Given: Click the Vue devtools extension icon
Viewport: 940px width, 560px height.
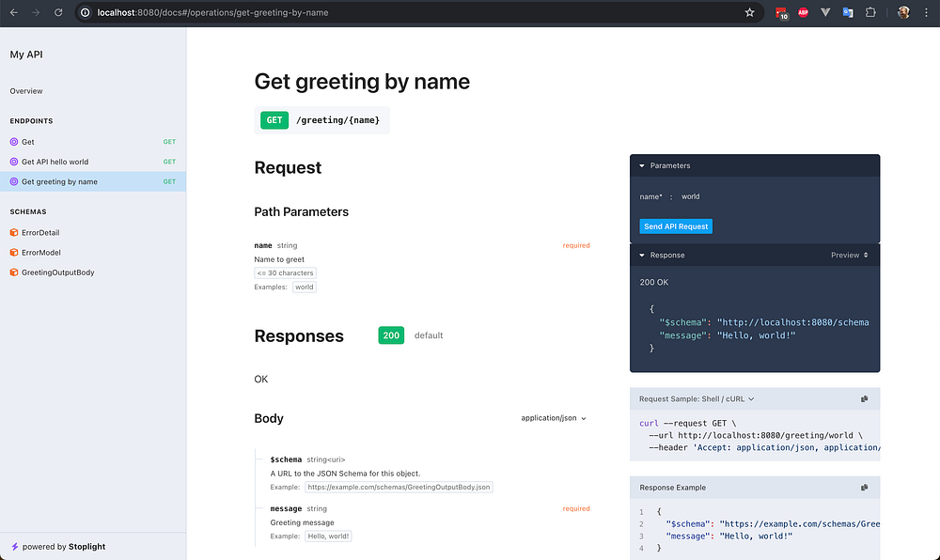Looking at the screenshot, I should 825,12.
